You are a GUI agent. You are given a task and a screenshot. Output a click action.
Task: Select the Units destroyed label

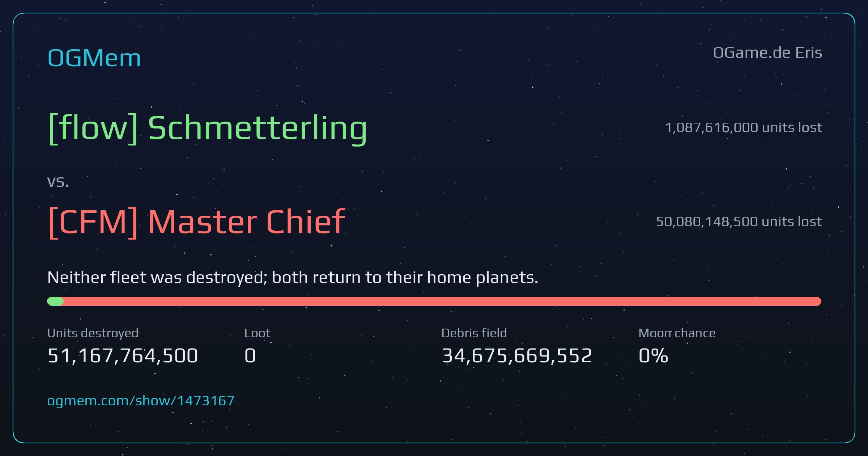(93, 333)
